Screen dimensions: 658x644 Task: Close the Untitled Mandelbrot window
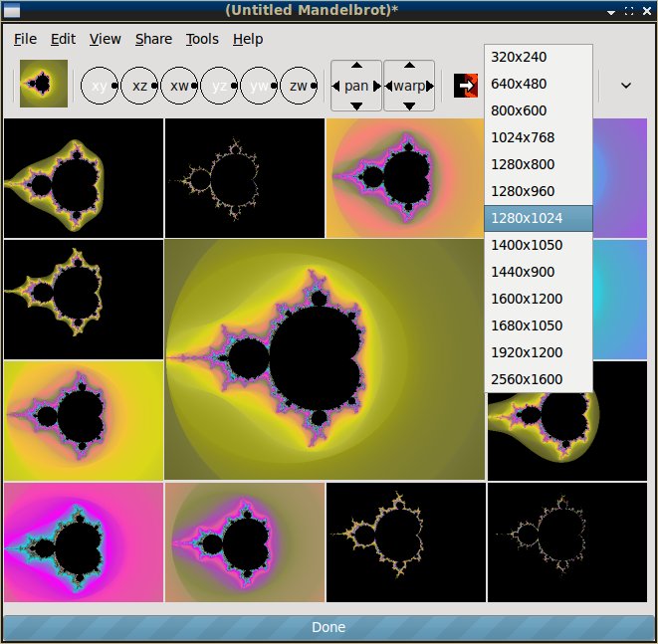click(647, 11)
